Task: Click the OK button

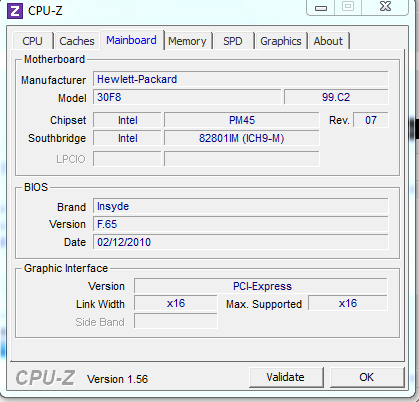Action: coord(367,377)
